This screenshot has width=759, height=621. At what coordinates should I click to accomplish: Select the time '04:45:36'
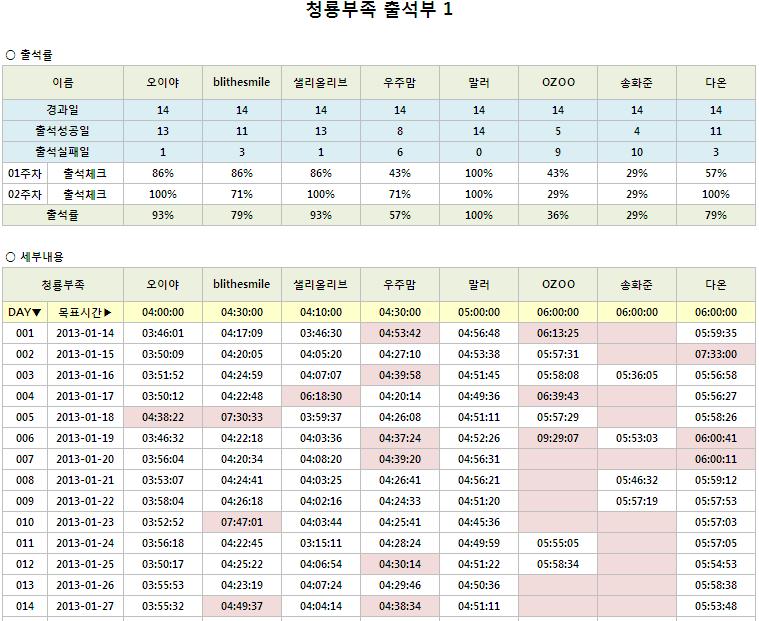479,522
